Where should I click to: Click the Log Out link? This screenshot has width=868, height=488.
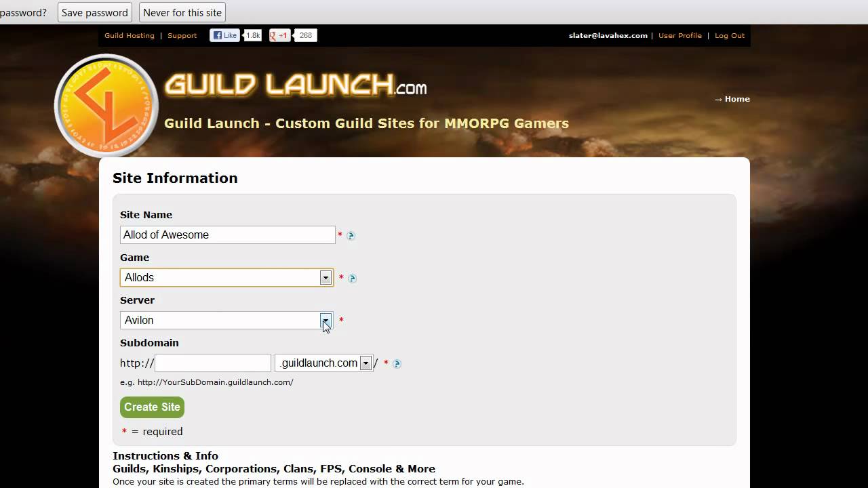coord(730,35)
